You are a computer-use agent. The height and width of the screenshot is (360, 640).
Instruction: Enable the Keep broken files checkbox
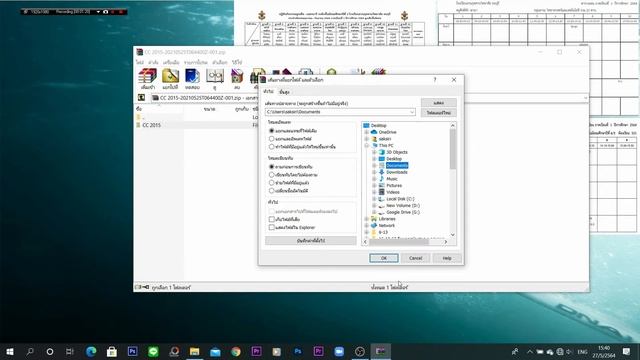click(271, 219)
